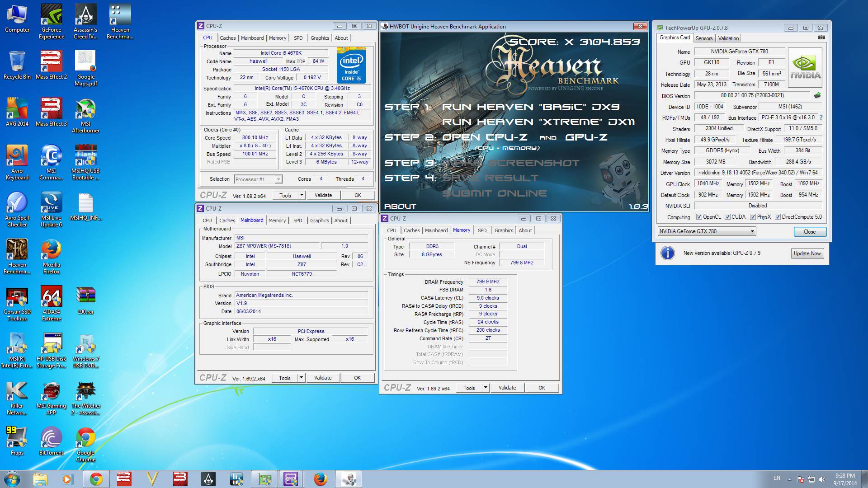Switch to Caches tab in top CPU-Z window
Image resolution: width=868 pixels, height=488 pixels.
[x=227, y=38]
